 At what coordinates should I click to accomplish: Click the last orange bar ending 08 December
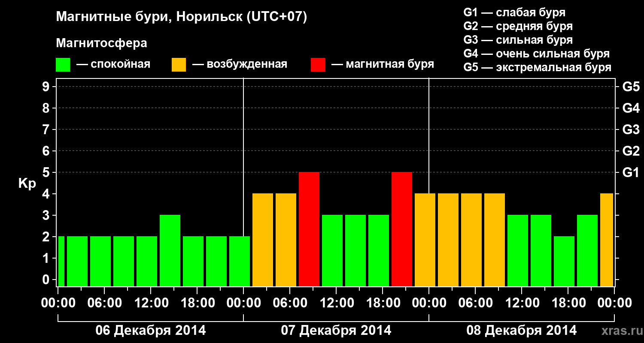point(607,240)
